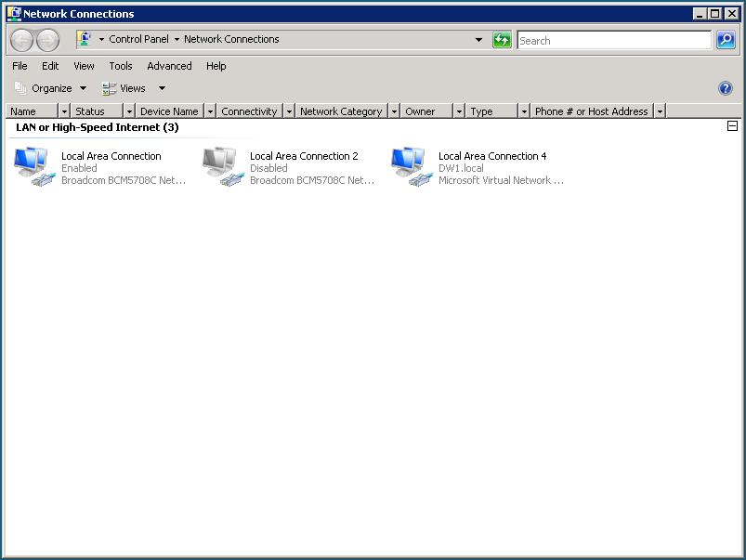Open the Connectivity column filter arrow
Viewport: 746px width, 560px height.
(x=287, y=111)
